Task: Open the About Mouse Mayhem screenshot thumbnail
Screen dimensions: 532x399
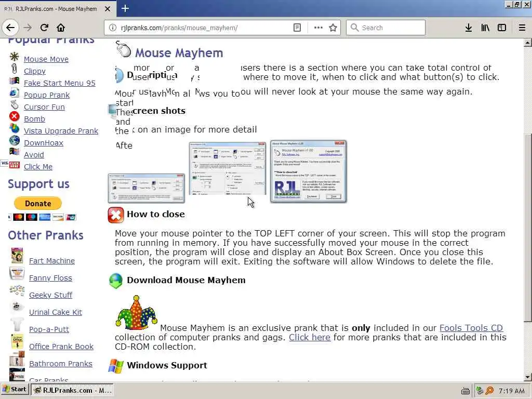Action: (309, 171)
